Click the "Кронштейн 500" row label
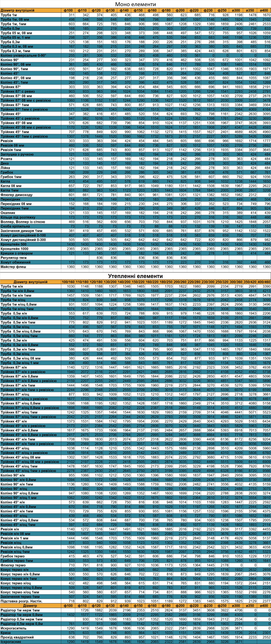 [13, 244]
